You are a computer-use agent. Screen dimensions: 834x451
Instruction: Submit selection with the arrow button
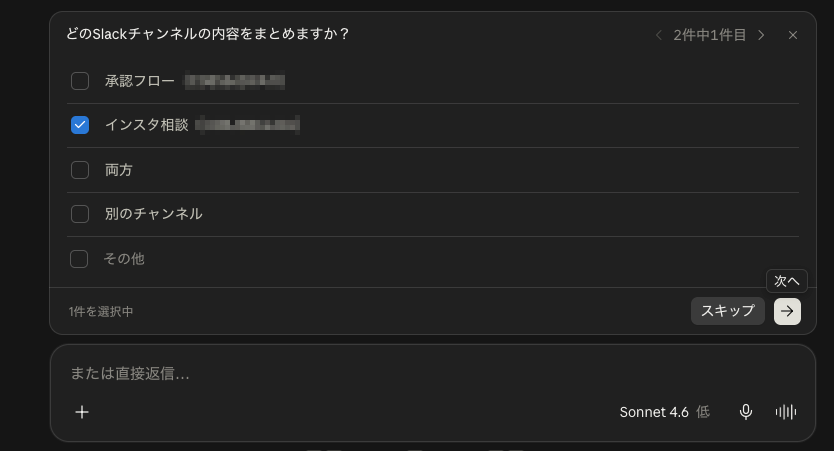pos(787,311)
